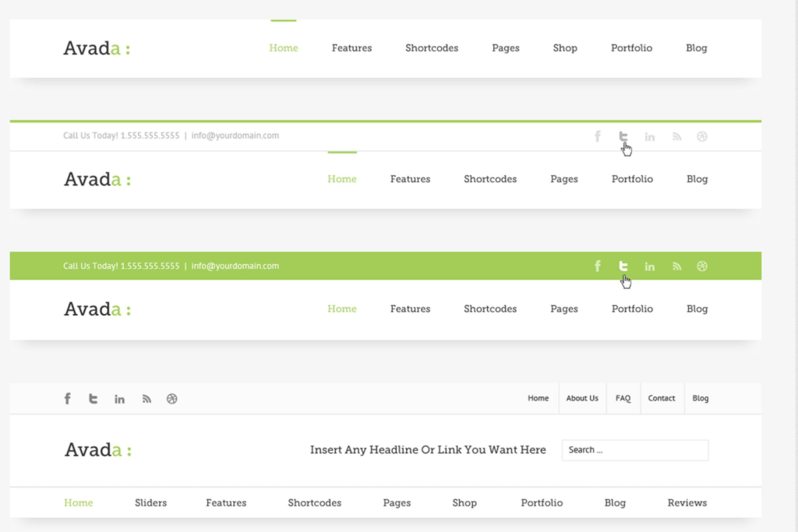
Task: Open Sliders in the bottom navigation bar
Action: click(x=150, y=502)
